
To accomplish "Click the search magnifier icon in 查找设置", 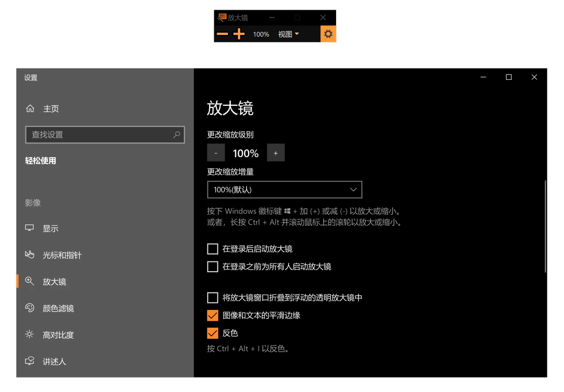I will [177, 135].
